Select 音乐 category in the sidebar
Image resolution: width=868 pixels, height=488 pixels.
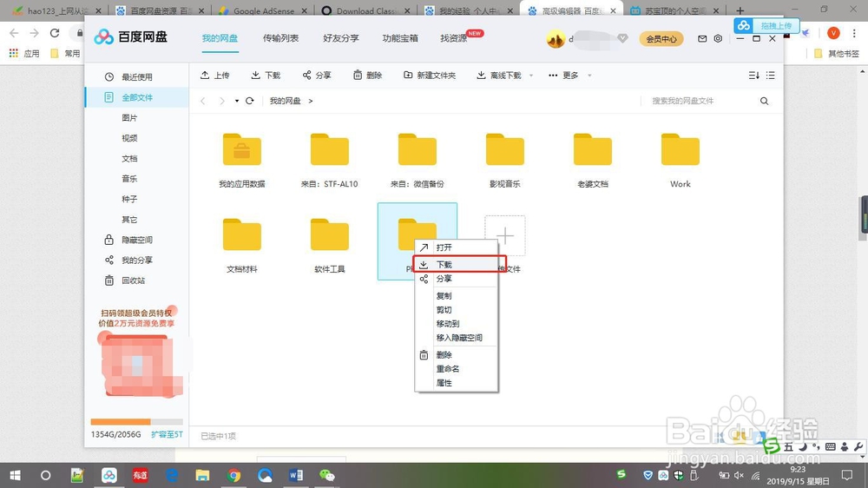[x=129, y=178]
